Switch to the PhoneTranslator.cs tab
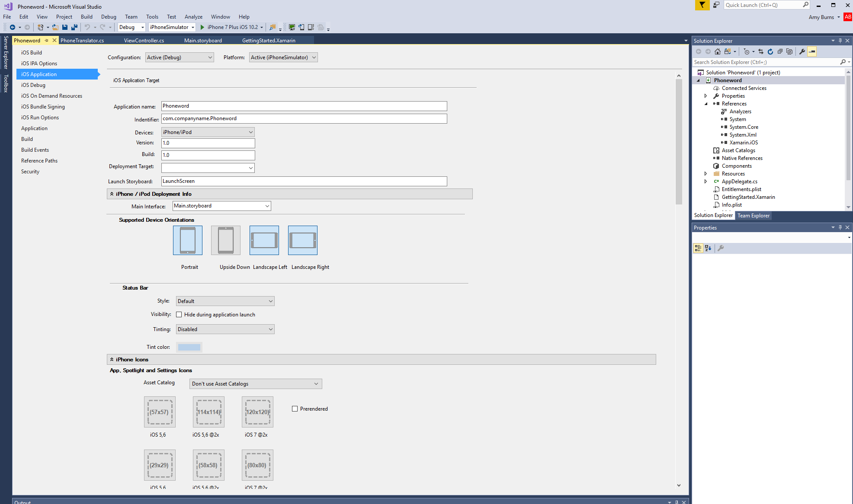This screenshot has height=504, width=853. pos(82,41)
